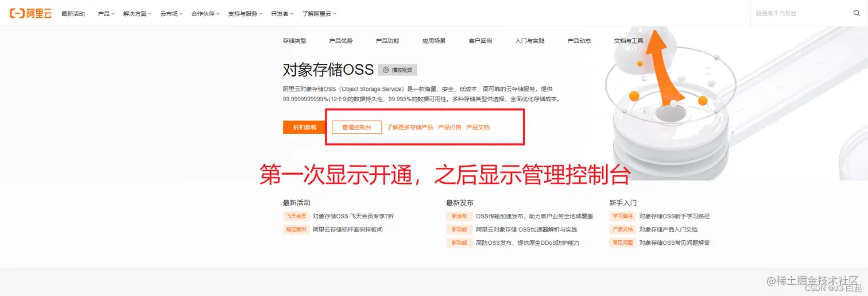Open 对象存储OSS常见问题解答 FAQ link
868x296 pixels.
tap(675, 243)
